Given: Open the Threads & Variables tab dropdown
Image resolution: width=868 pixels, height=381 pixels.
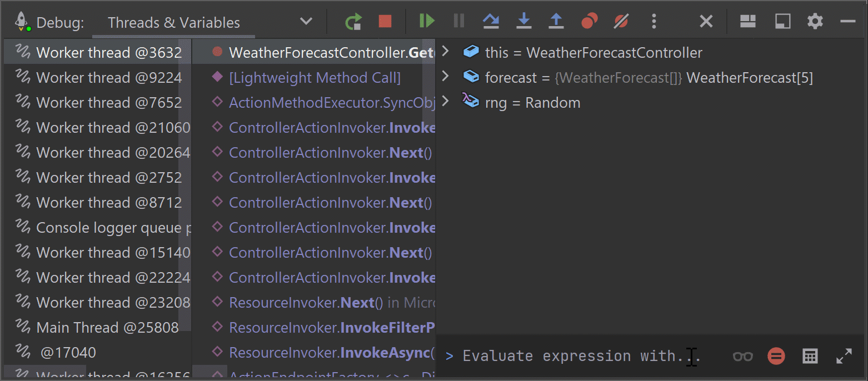Looking at the screenshot, I should pyautogui.click(x=306, y=22).
